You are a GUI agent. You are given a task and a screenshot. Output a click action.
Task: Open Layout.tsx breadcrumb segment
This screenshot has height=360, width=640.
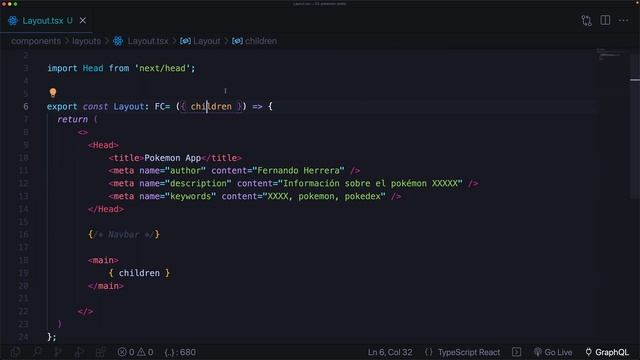click(148, 41)
